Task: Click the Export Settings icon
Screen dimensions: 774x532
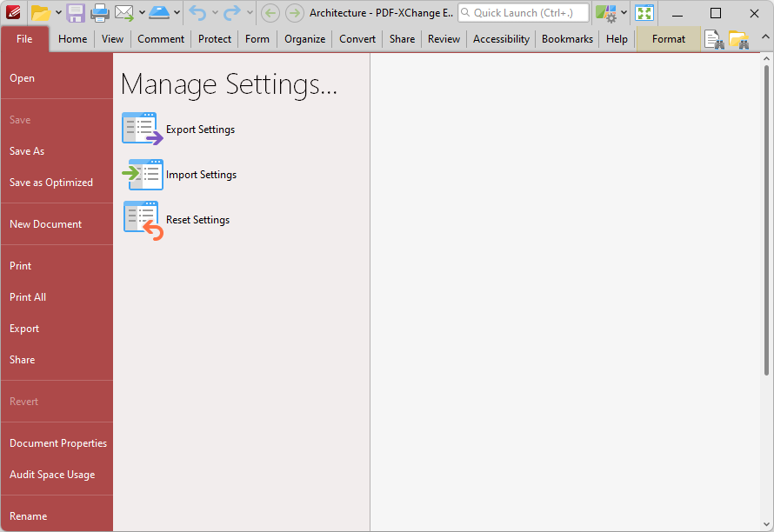Action: [142, 129]
